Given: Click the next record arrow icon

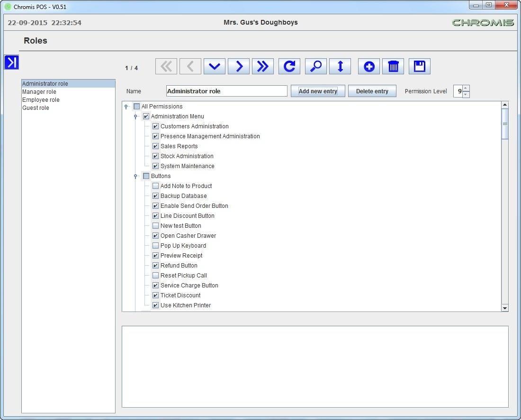Looking at the screenshot, I should coord(239,67).
